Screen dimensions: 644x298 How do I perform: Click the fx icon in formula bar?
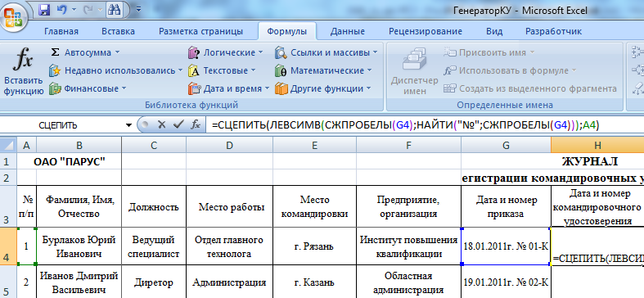coord(196,124)
